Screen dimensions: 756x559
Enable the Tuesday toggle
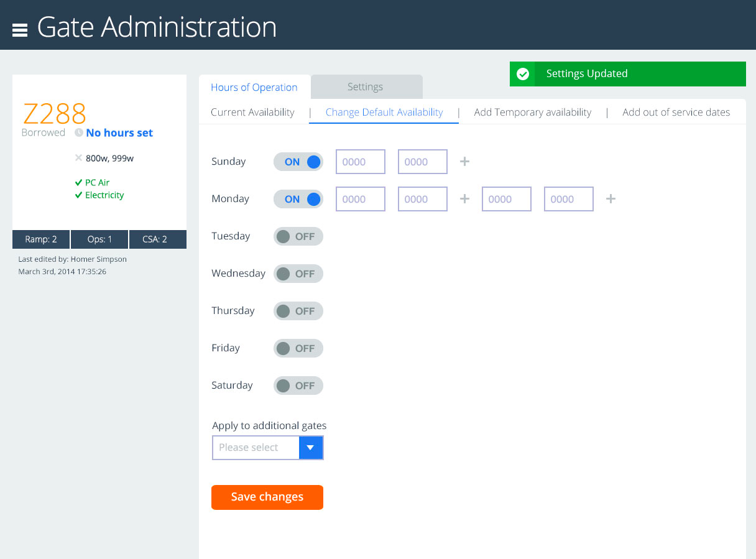click(298, 236)
